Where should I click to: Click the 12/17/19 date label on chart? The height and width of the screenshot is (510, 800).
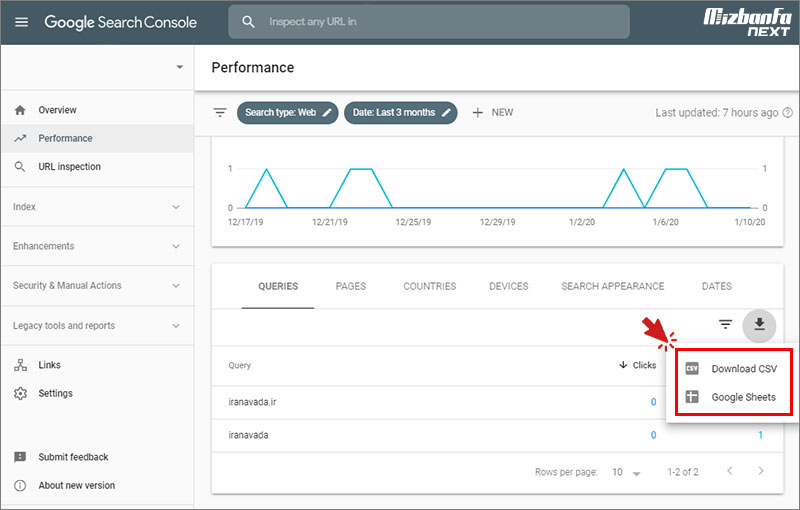[245, 222]
